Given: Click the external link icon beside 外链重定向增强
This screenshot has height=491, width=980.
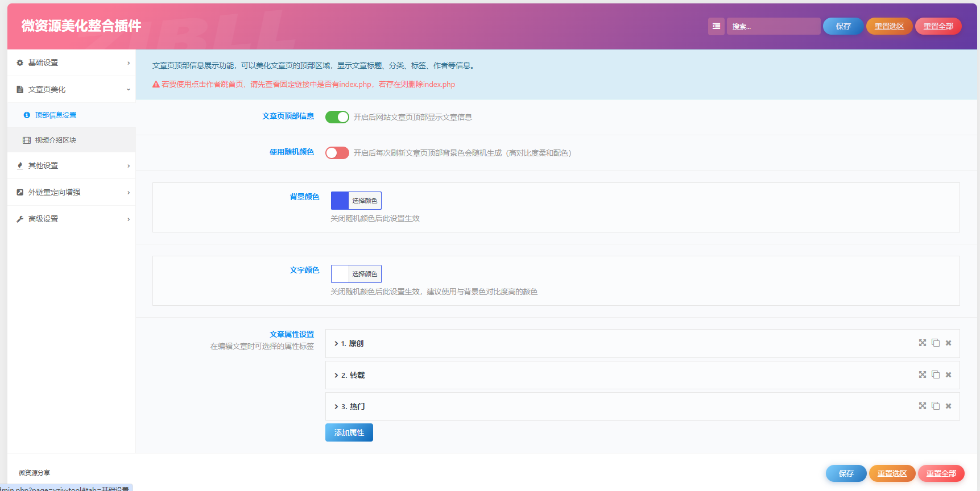Looking at the screenshot, I should [20, 192].
